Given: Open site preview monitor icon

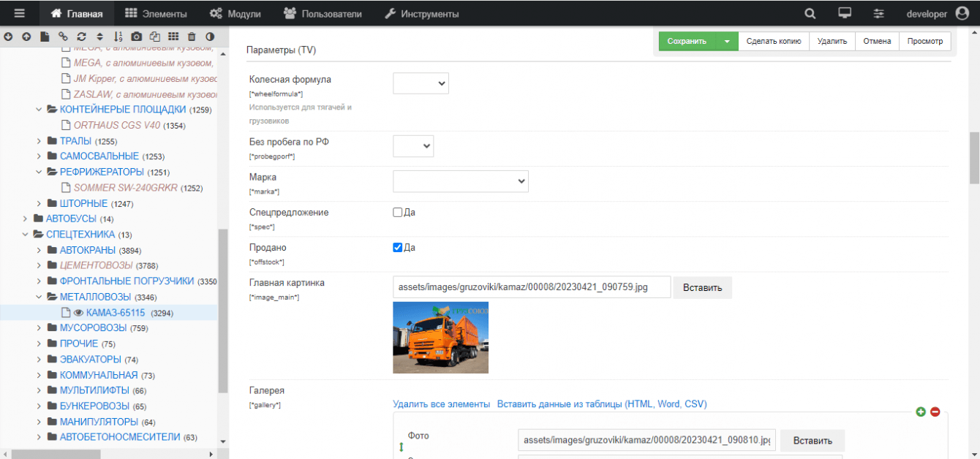Looking at the screenshot, I should pos(845,13).
